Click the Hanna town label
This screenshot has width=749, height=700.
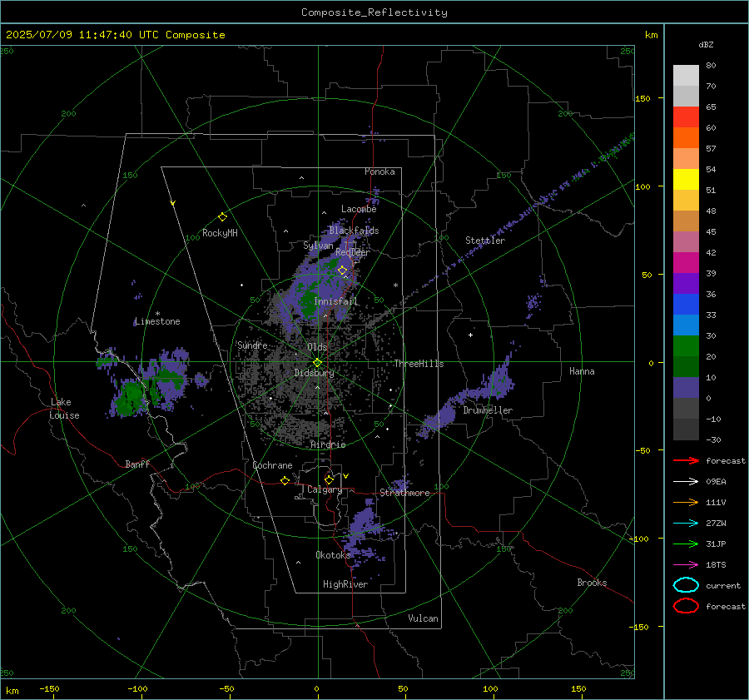click(x=582, y=371)
